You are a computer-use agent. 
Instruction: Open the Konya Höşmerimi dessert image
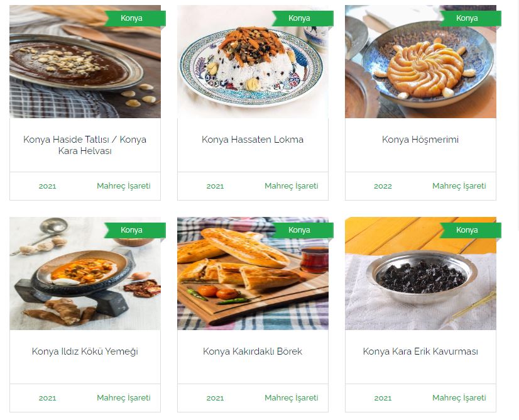point(421,62)
